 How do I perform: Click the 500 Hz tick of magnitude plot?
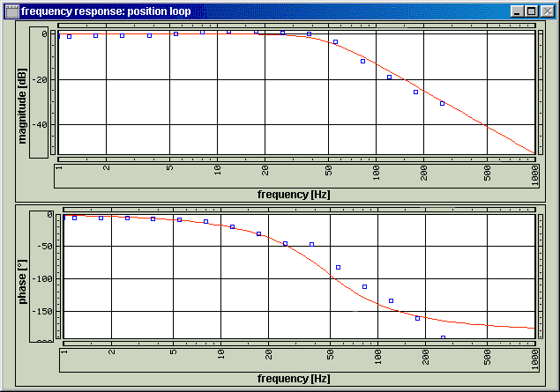(487, 173)
